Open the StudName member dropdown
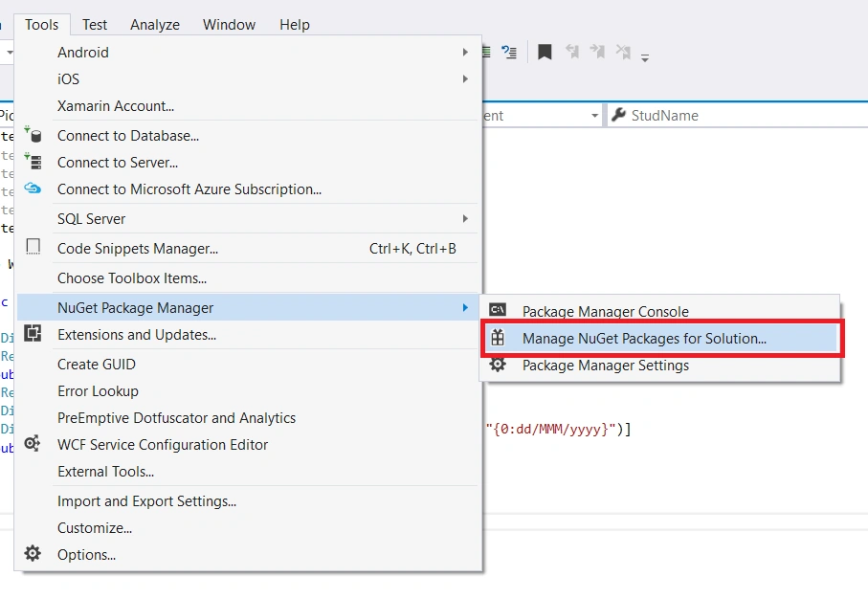 pos(738,115)
